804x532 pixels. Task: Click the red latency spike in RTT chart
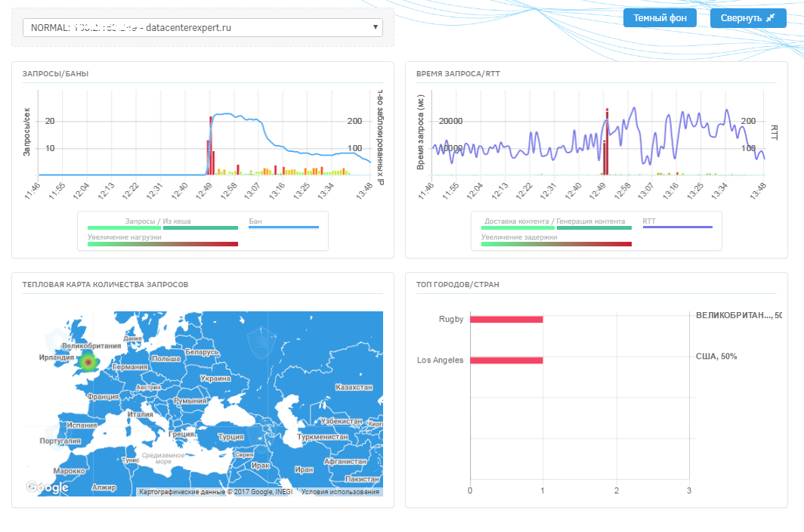coord(607,141)
